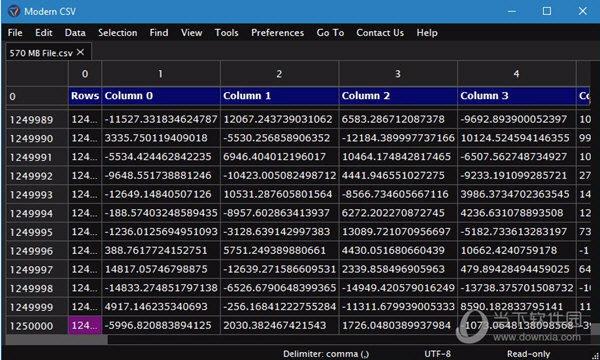Click the Column 2 header cell
Image resolution: width=600 pixels, height=360 pixels.
point(398,96)
